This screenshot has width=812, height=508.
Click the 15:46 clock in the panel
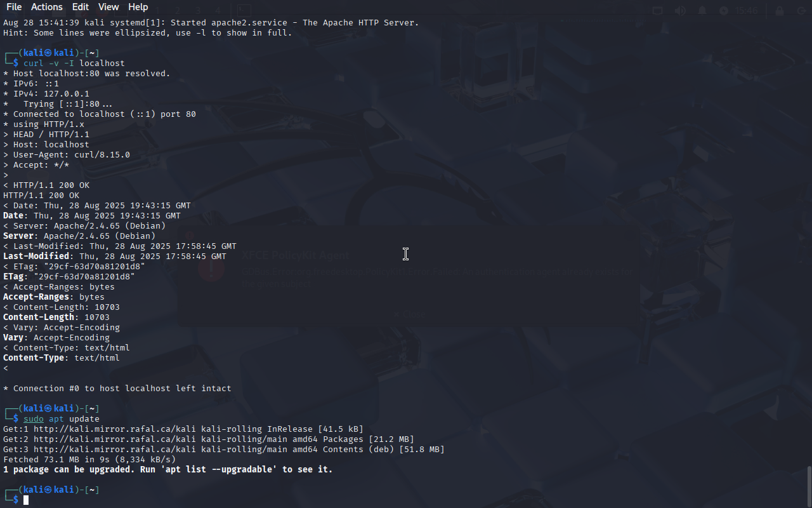click(x=747, y=11)
